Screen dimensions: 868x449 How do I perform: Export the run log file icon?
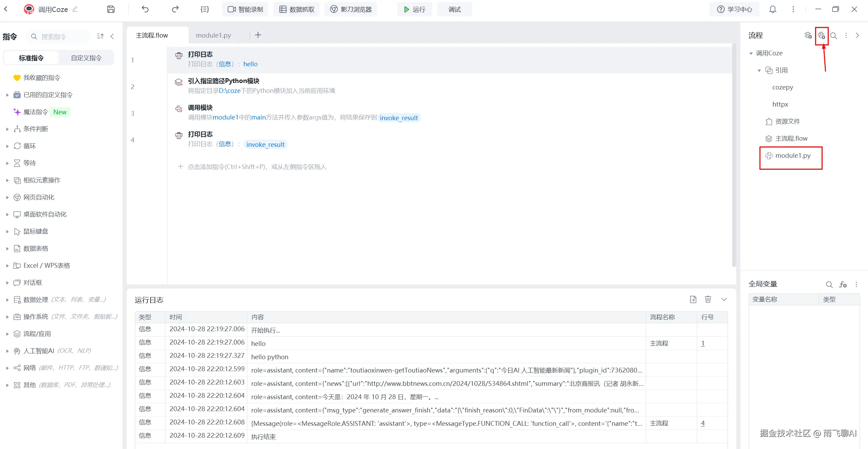coord(693,299)
